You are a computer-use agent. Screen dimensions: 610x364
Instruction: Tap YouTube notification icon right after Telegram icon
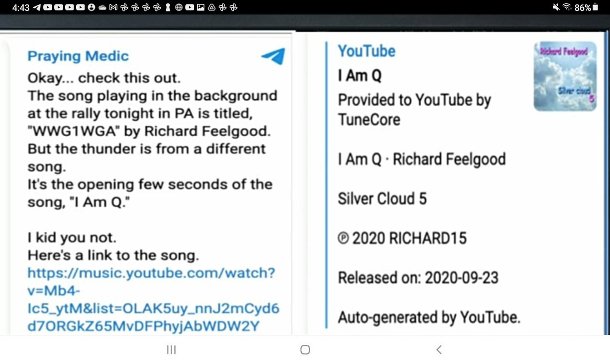click(48, 8)
